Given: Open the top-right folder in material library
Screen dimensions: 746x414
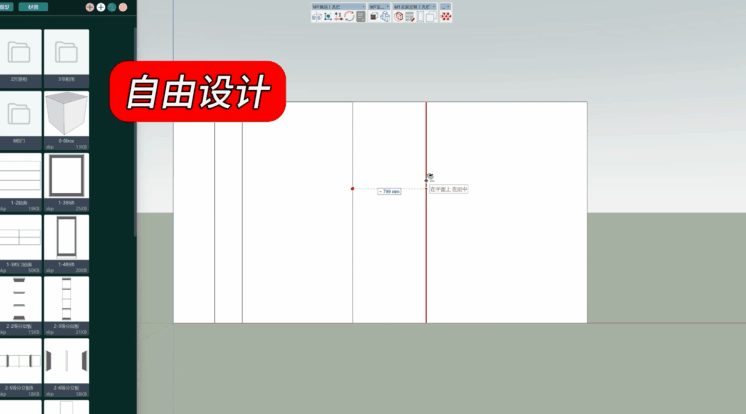Looking at the screenshot, I should pos(66,52).
